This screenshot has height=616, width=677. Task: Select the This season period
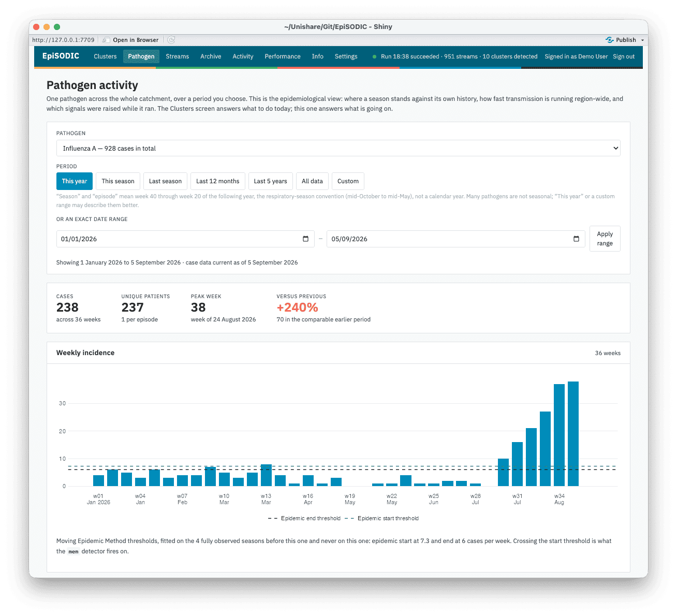point(118,181)
